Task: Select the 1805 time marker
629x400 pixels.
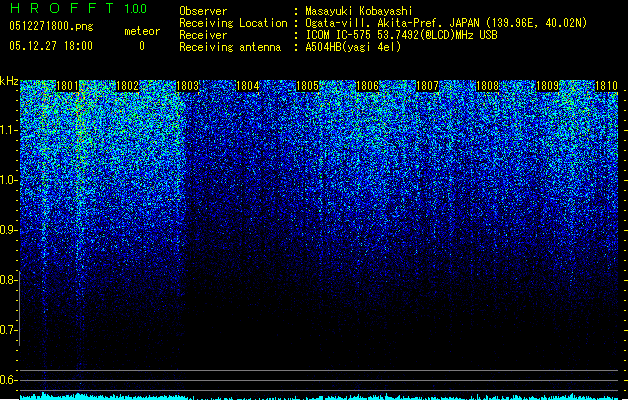Action: click(x=307, y=86)
